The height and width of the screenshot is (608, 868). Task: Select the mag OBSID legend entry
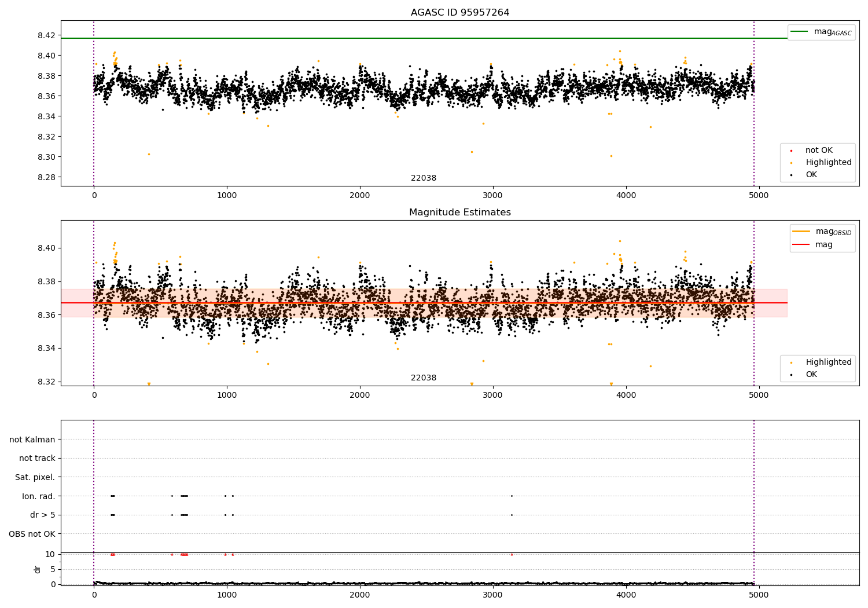click(822, 232)
